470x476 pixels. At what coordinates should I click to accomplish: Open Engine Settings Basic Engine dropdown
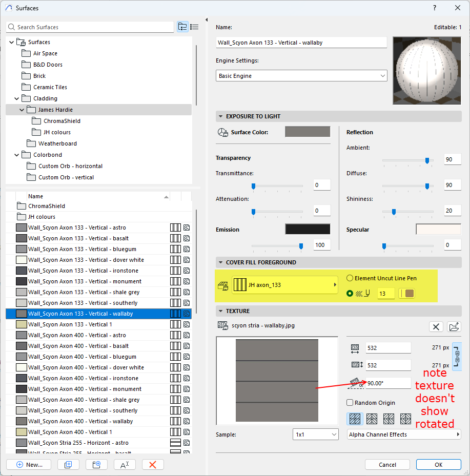click(301, 76)
